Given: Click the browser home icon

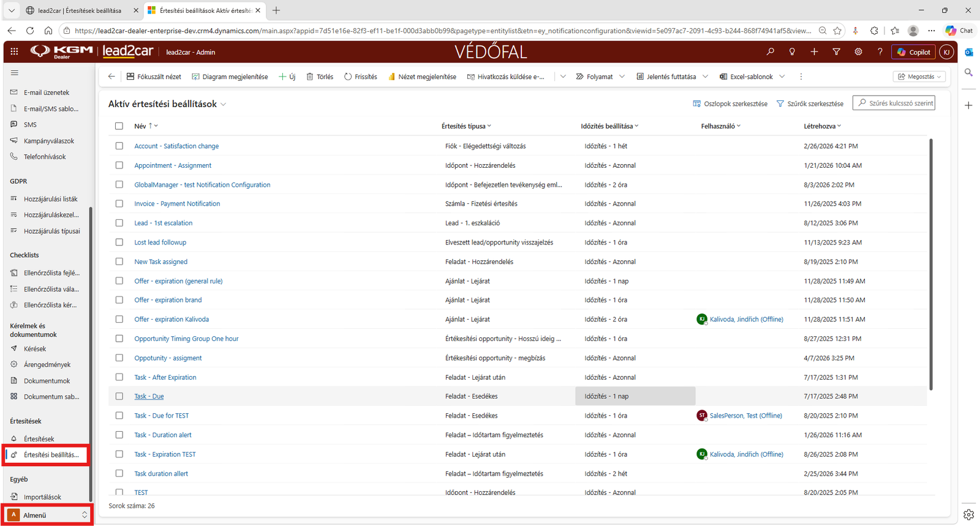Looking at the screenshot, I should pos(48,31).
